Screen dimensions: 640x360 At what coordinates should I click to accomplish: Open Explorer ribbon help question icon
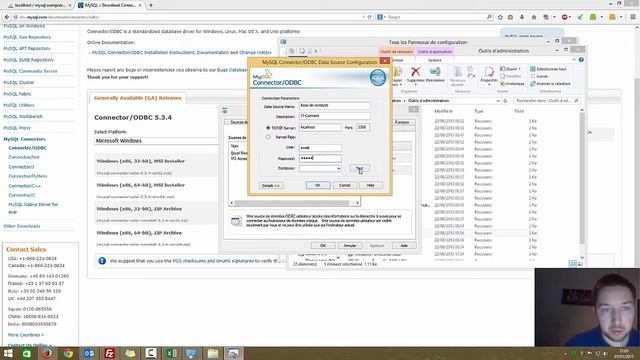click(581, 60)
